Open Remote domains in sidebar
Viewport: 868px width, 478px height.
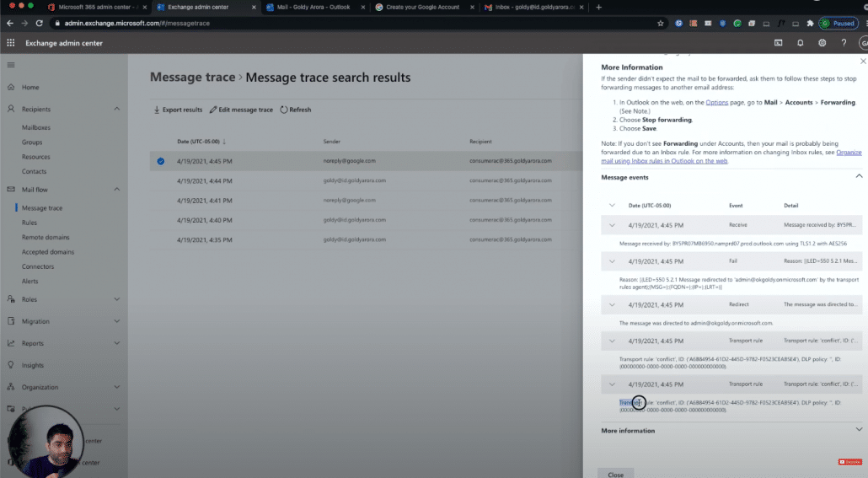pyautogui.click(x=46, y=237)
